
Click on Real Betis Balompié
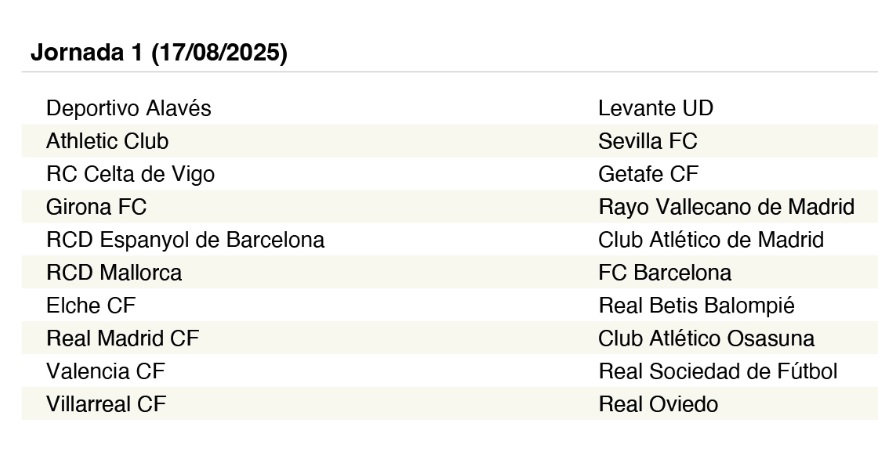tap(697, 306)
